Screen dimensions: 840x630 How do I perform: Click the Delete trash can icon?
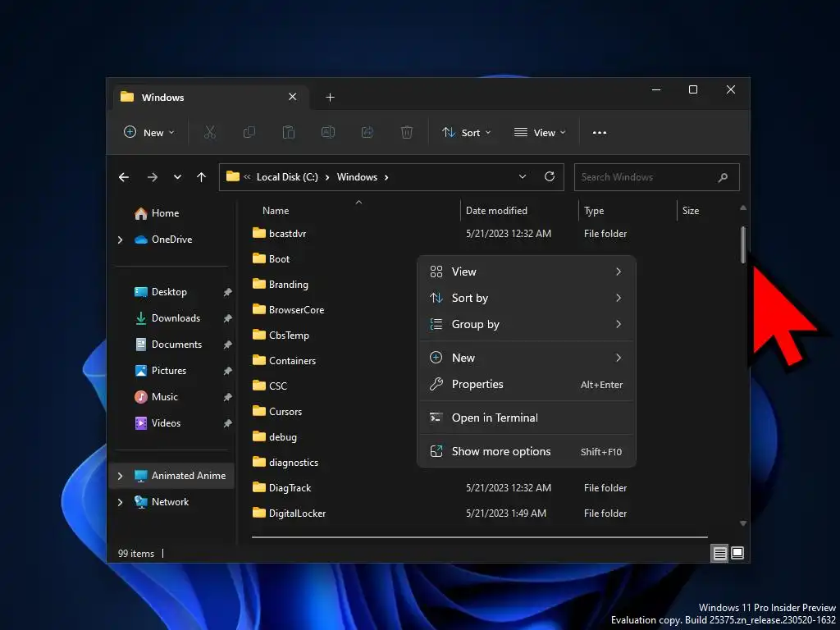tap(407, 132)
